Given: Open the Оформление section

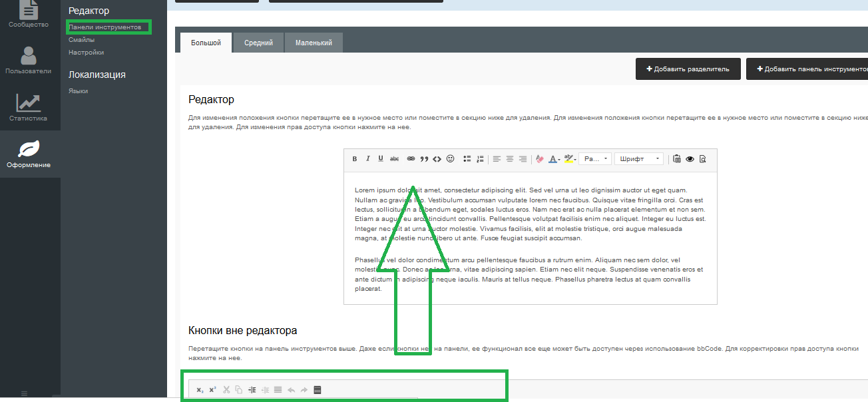Looking at the screenshot, I should click(29, 154).
